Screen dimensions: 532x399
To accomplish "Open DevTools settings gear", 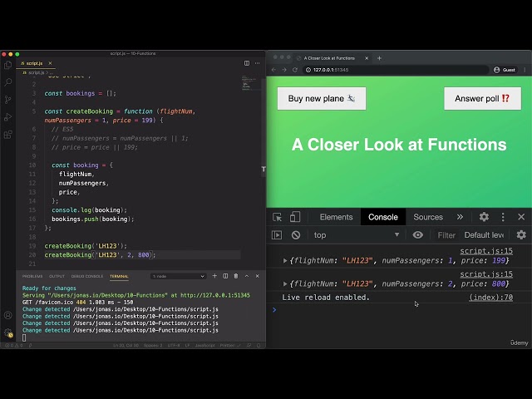I will [484, 217].
